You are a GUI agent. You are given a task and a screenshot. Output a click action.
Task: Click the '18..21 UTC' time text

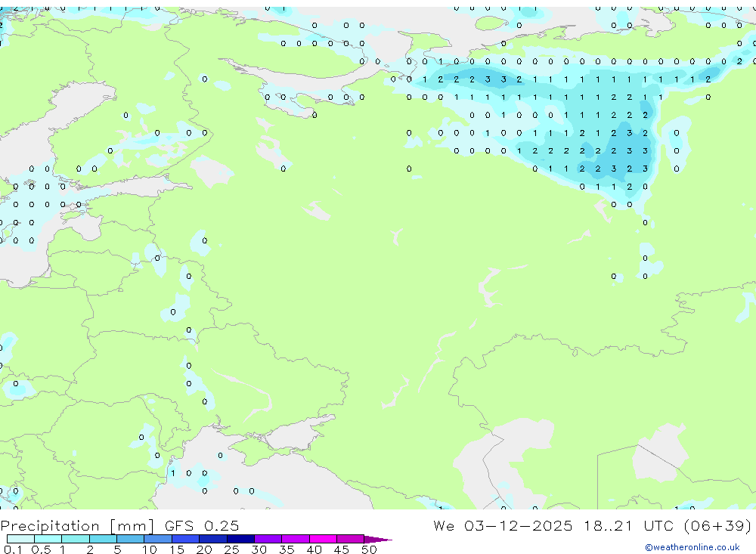pos(628,525)
